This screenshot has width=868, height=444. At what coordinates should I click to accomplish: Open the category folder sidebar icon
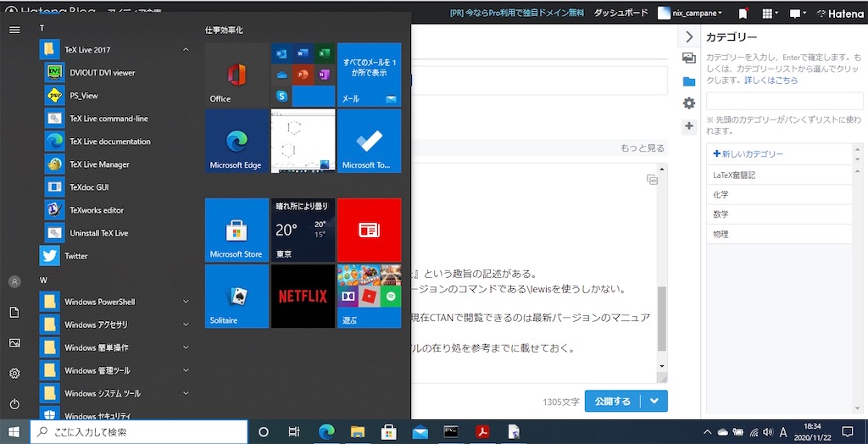[689, 81]
